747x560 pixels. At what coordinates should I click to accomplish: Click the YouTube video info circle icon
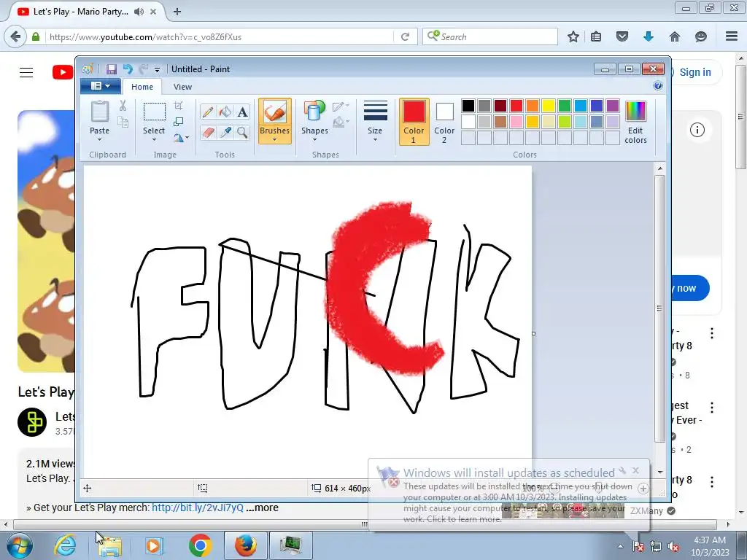(697, 130)
